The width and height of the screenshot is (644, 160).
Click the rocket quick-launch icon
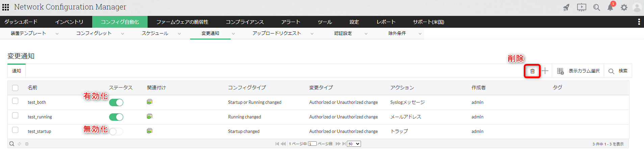point(566,7)
